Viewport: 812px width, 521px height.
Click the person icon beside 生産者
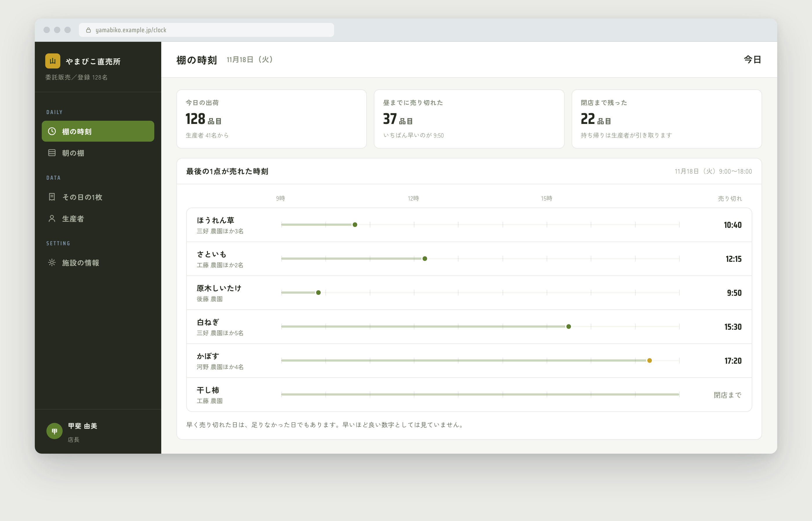tap(52, 219)
